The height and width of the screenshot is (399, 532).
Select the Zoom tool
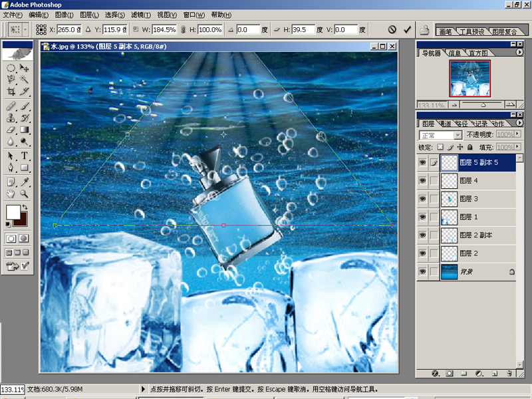(24, 194)
